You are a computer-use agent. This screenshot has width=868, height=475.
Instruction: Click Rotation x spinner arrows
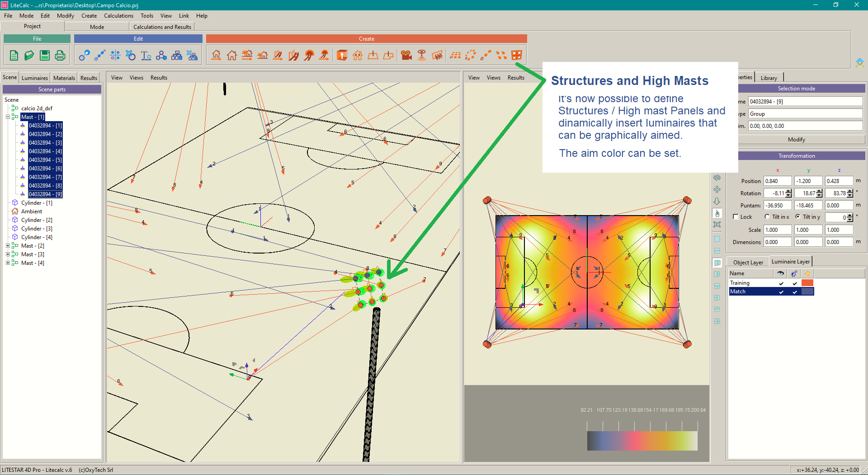[x=789, y=193]
